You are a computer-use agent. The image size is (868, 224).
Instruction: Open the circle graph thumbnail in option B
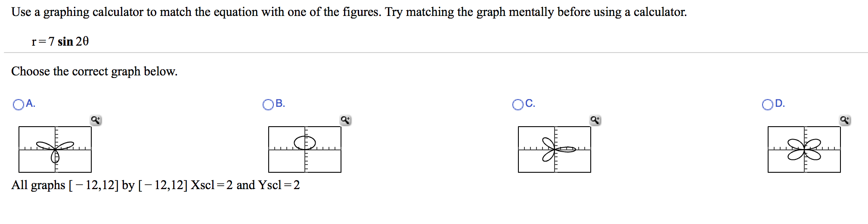click(305, 149)
